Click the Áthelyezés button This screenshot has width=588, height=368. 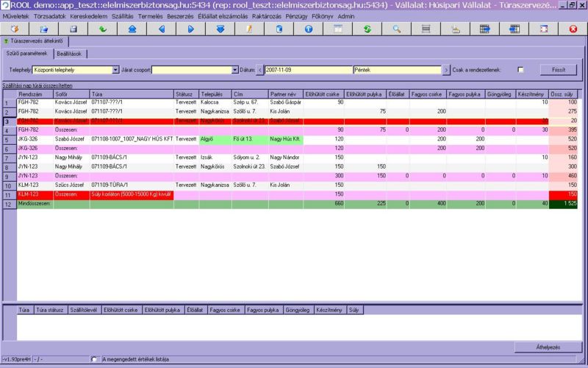[x=548, y=347]
